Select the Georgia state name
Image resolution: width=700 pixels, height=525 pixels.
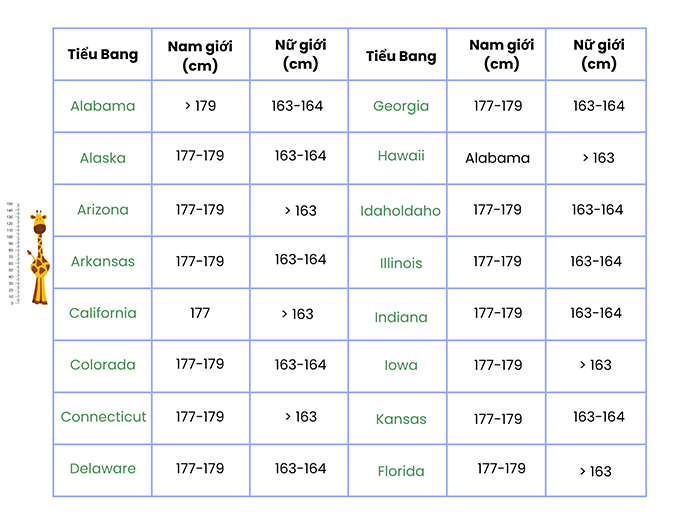point(401,106)
